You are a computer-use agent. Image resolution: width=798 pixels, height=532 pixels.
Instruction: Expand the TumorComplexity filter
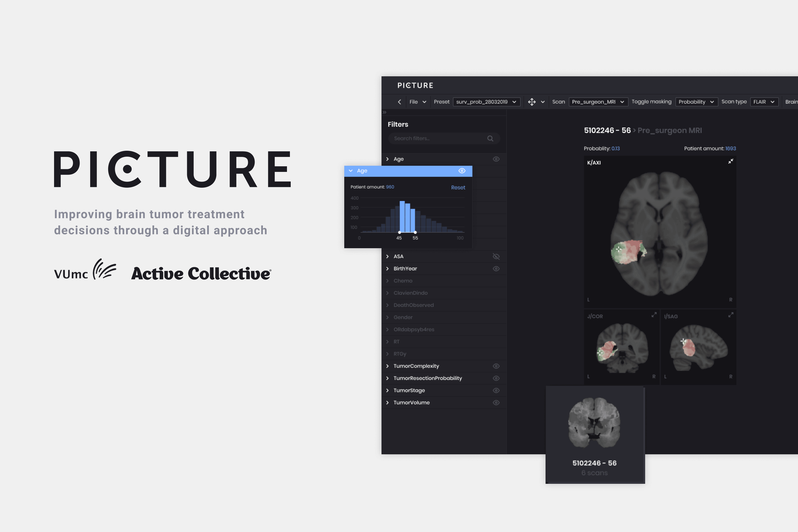click(387, 366)
